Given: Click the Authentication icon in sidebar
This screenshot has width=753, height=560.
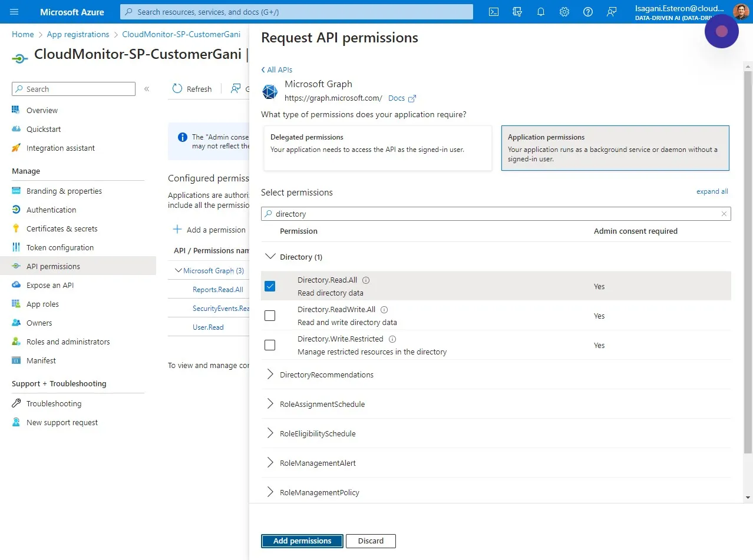Looking at the screenshot, I should [x=16, y=210].
